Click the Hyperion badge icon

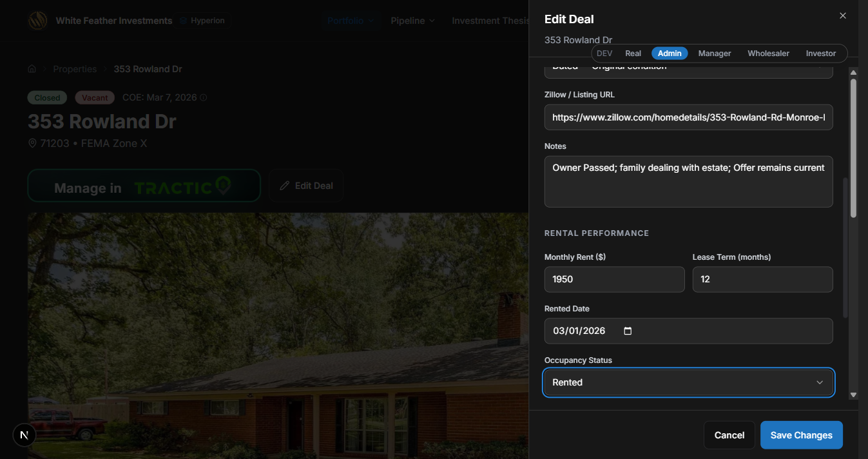pos(184,21)
